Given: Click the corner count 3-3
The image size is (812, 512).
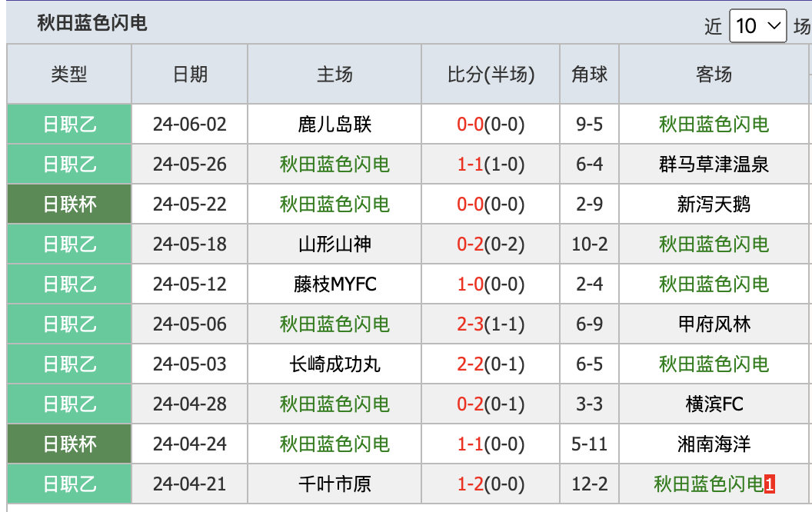Looking at the screenshot, I should [x=589, y=404].
